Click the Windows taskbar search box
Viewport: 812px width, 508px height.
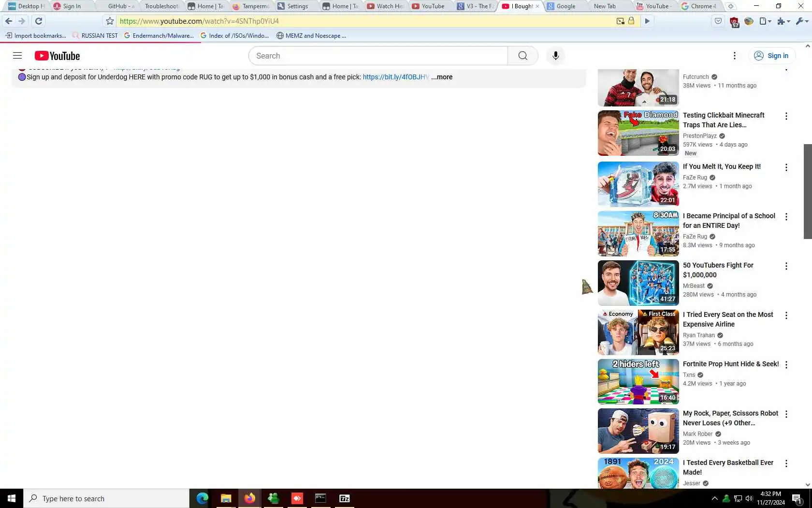pyautogui.click(x=106, y=498)
